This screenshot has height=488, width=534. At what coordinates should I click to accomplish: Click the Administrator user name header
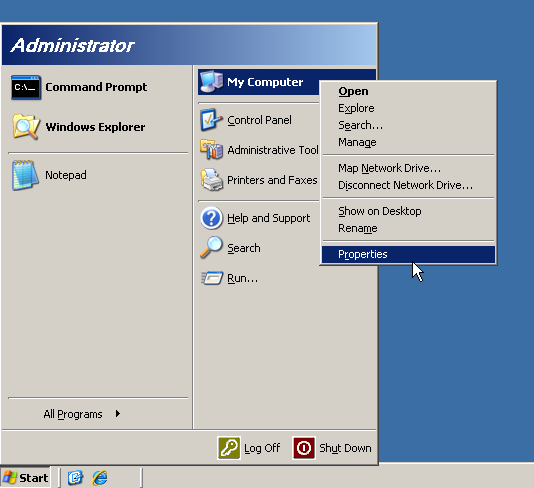point(73,46)
